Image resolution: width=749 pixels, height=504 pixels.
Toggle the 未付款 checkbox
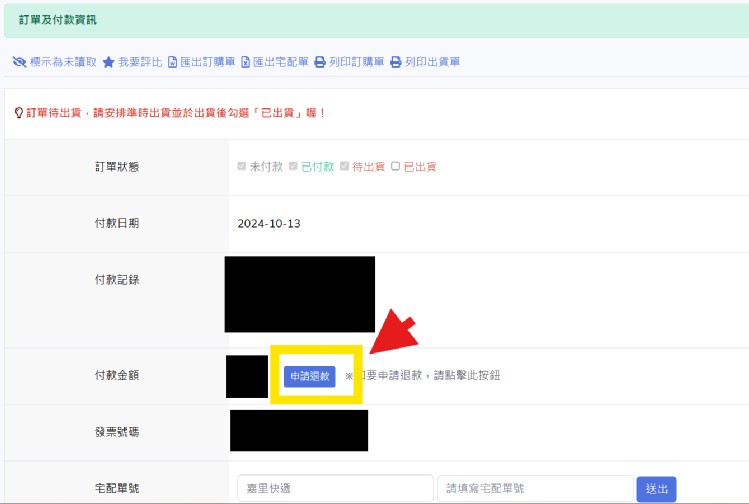242,166
